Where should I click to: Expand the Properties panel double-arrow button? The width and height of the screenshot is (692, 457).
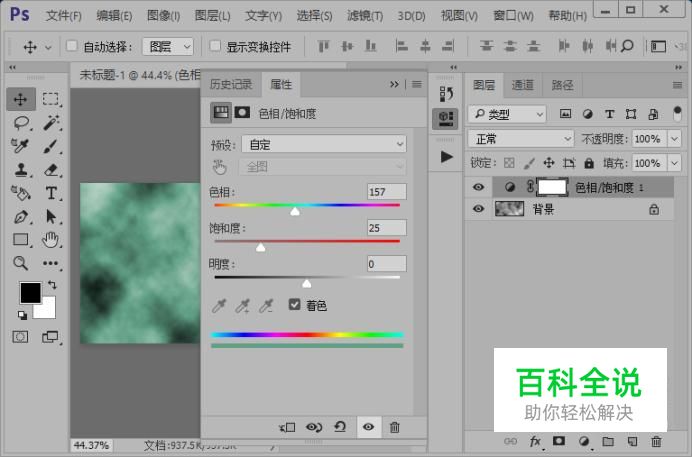394,84
